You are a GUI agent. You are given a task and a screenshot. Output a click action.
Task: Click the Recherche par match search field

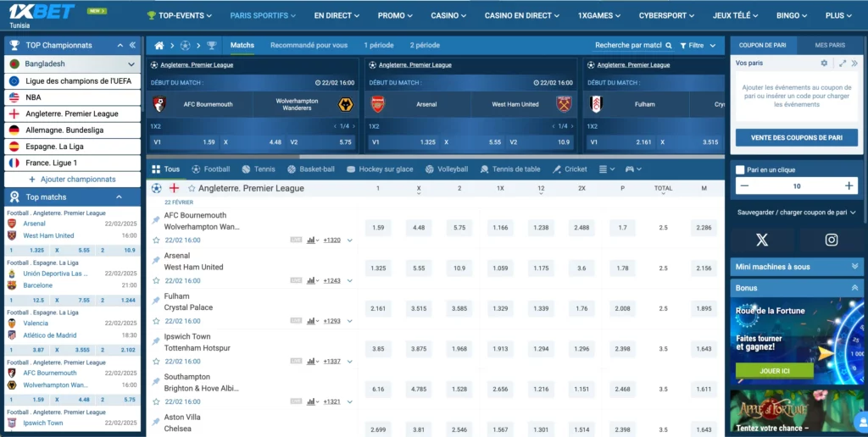(628, 46)
